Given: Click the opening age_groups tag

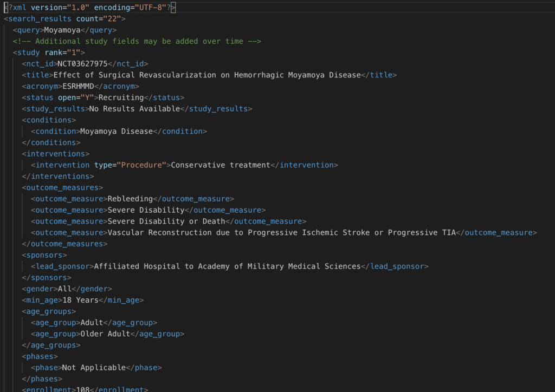Looking at the screenshot, I should point(49,312).
